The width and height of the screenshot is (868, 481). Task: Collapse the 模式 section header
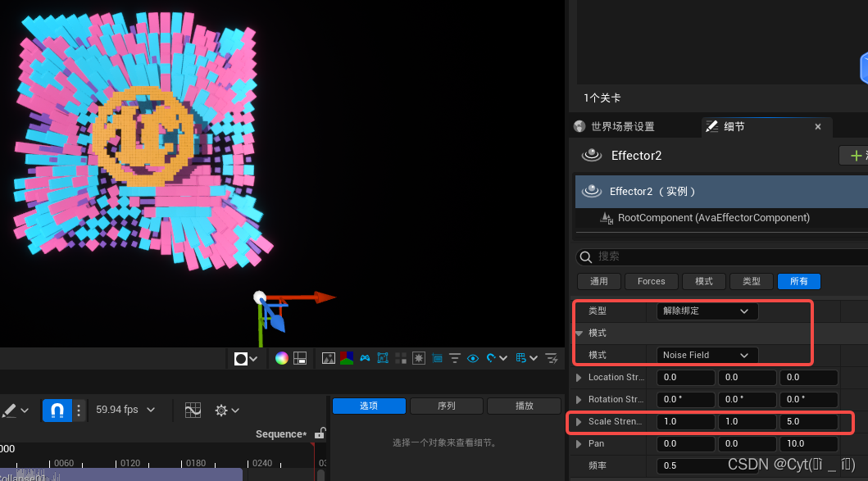coord(579,334)
